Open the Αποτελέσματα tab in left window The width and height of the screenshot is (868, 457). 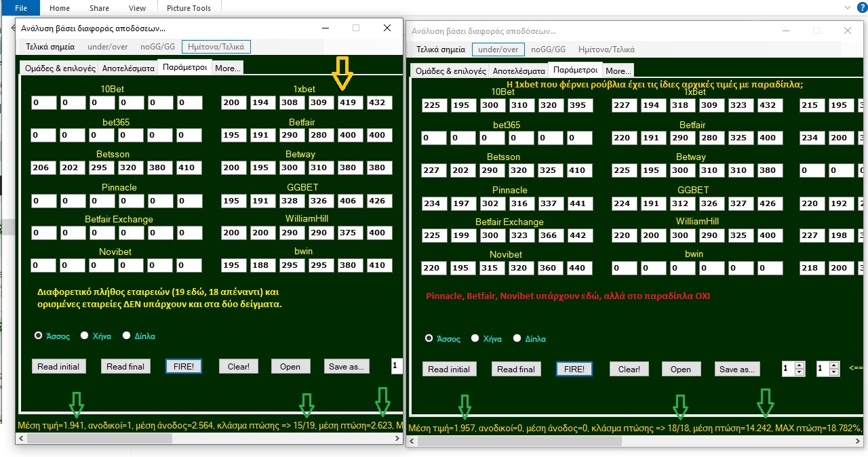pyautogui.click(x=128, y=68)
